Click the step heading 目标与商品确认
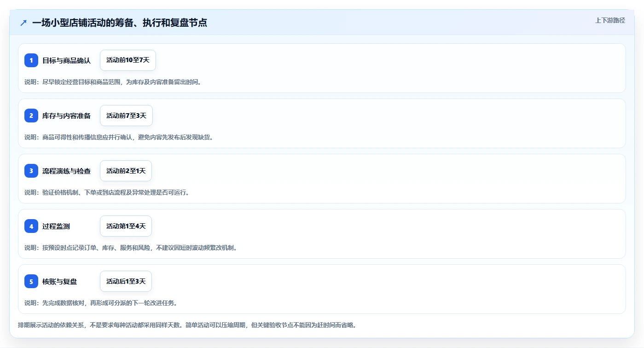 (66, 60)
